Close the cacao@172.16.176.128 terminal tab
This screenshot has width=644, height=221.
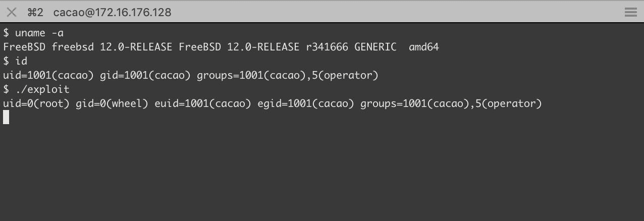coord(11,12)
